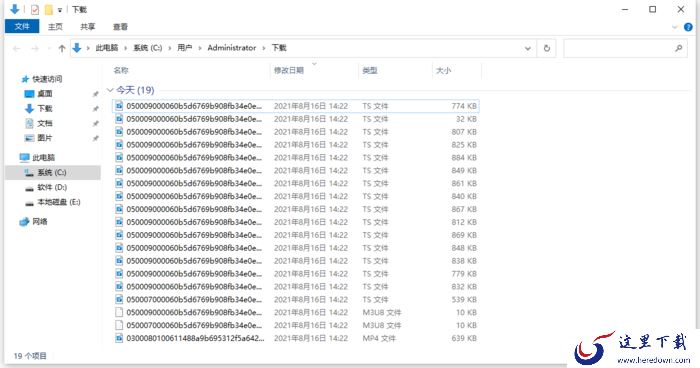
Task: Switch to the 共享 ribbon tab
Action: pos(88,27)
